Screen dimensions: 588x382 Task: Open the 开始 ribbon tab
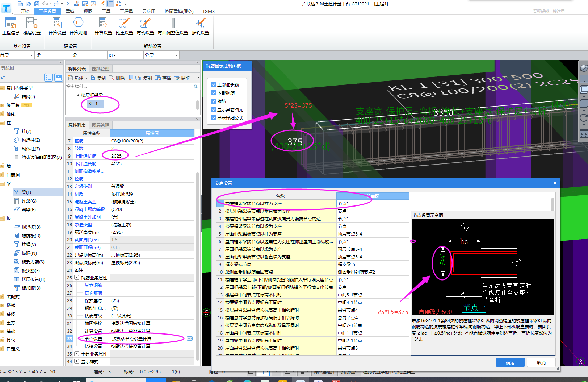(25, 11)
